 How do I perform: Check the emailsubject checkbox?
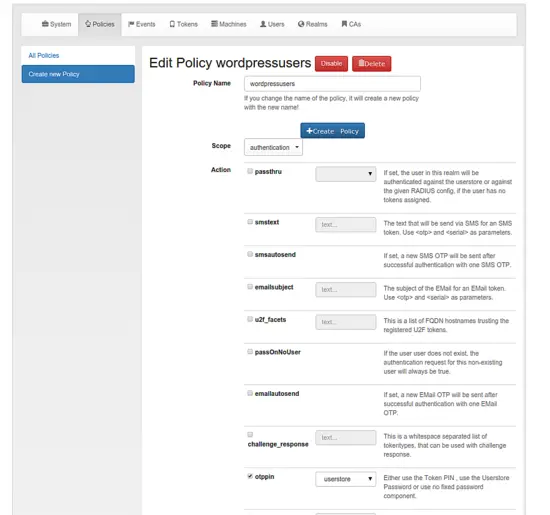point(250,287)
